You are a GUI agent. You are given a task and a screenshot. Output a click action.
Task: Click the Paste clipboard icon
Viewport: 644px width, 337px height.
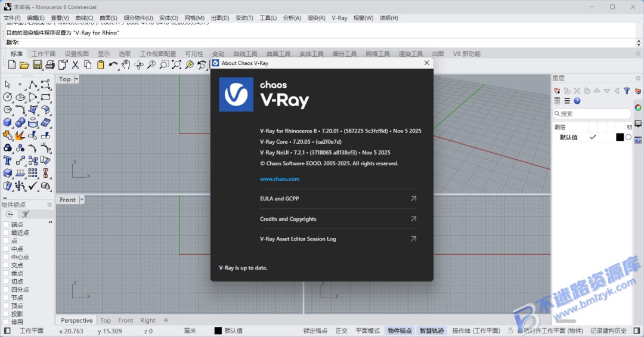[x=101, y=64]
